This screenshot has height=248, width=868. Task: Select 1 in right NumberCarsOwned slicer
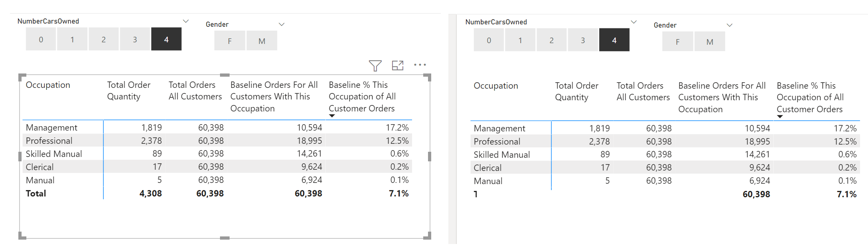click(x=520, y=40)
